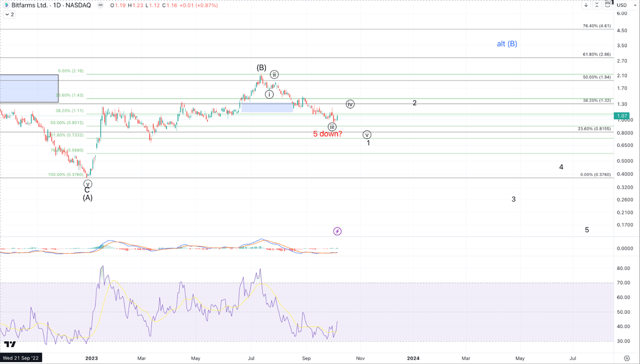Select the alt (B) wave label text
The width and height of the screenshot is (640, 364).
[x=507, y=43]
